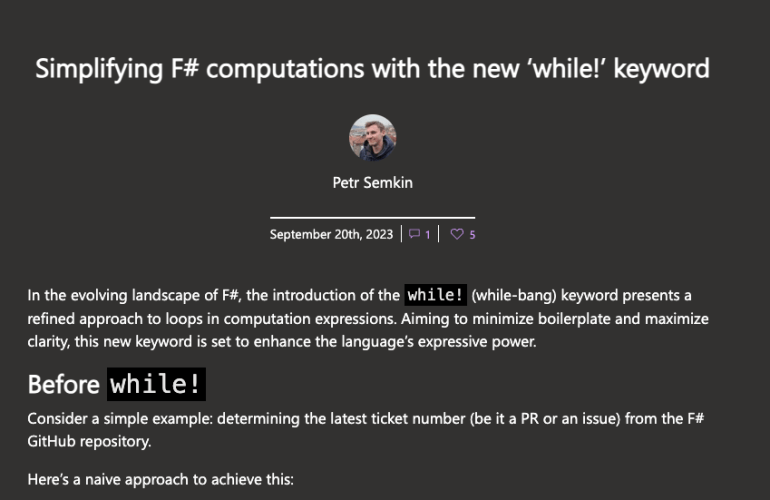This screenshot has height=500, width=770.
Task: Click the highlighted while! code in first paragraph
Action: coord(435,296)
